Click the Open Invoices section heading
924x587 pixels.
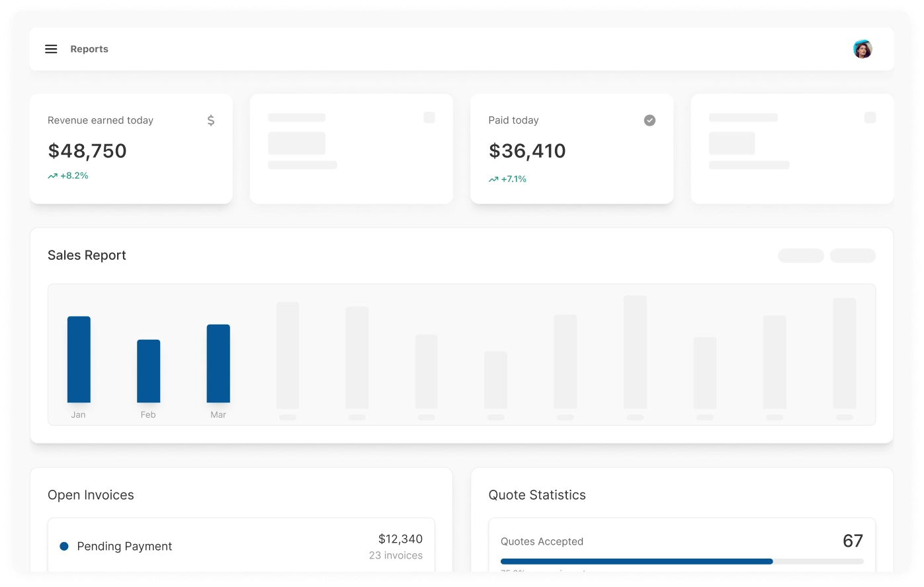(91, 495)
